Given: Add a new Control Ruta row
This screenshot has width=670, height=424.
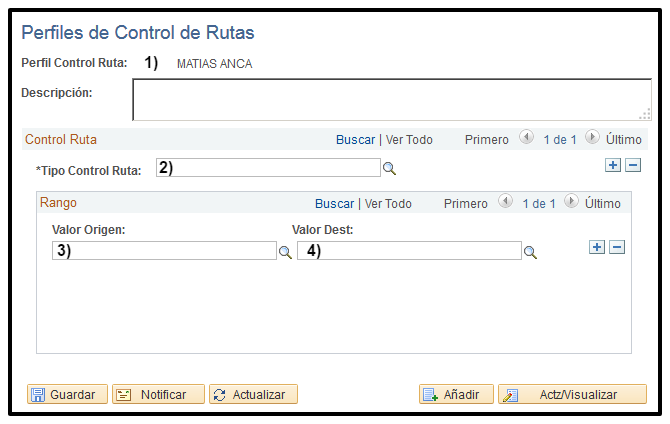Looking at the screenshot, I should click(613, 165).
